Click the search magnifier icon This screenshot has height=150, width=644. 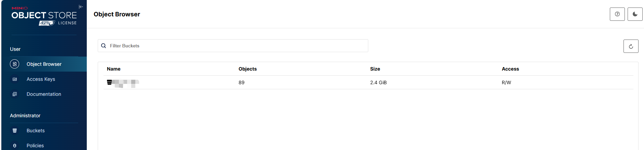tap(104, 46)
